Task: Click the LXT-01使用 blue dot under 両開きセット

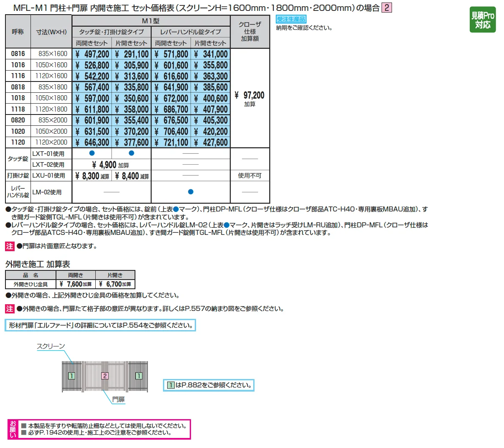Action: (x=92, y=153)
